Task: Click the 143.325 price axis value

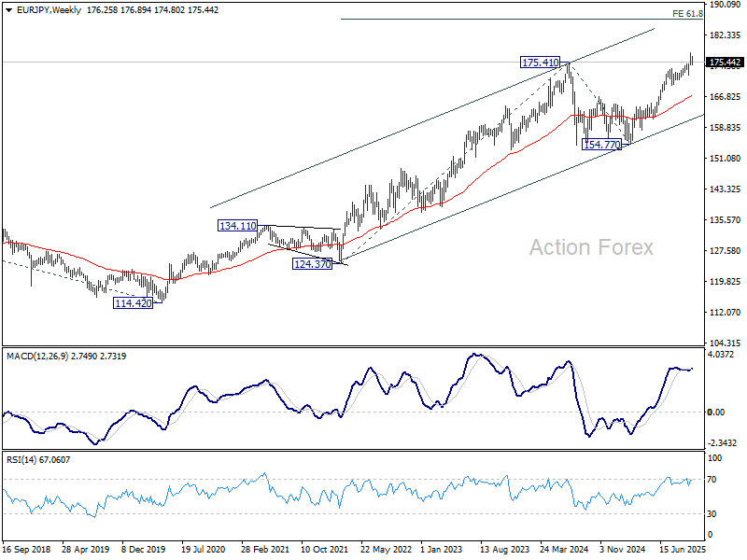Action: 726,189
